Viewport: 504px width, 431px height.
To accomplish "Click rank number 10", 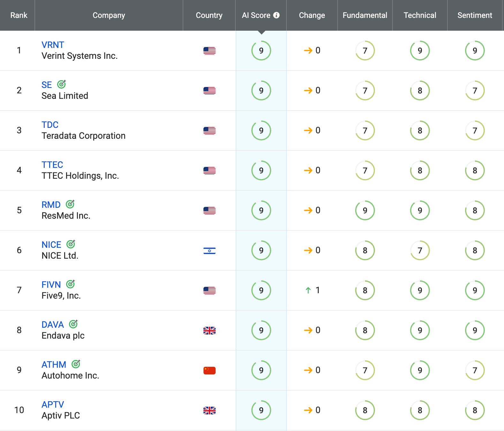I will (19, 410).
